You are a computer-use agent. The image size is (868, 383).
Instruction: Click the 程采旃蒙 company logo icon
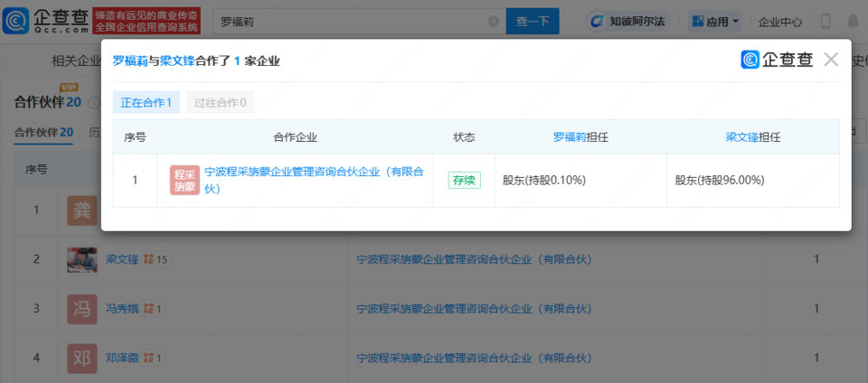coord(184,180)
